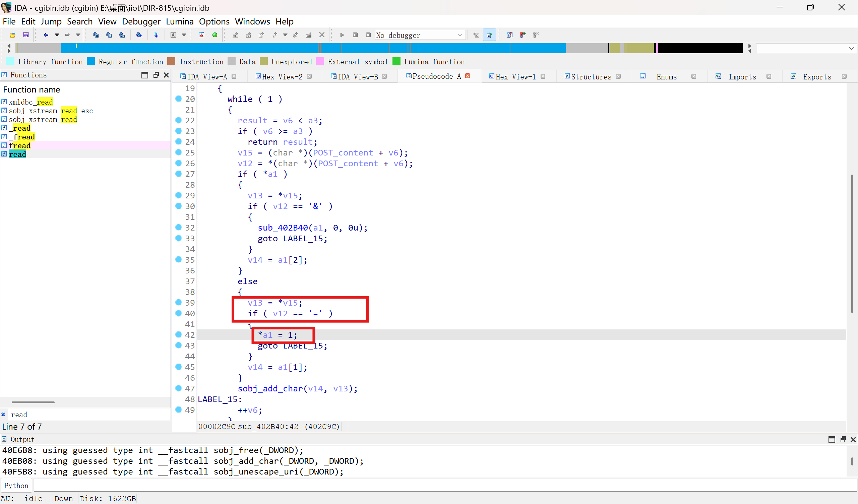
Task: Click the search-next binoculars arrow icon
Action: pos(139,35)
